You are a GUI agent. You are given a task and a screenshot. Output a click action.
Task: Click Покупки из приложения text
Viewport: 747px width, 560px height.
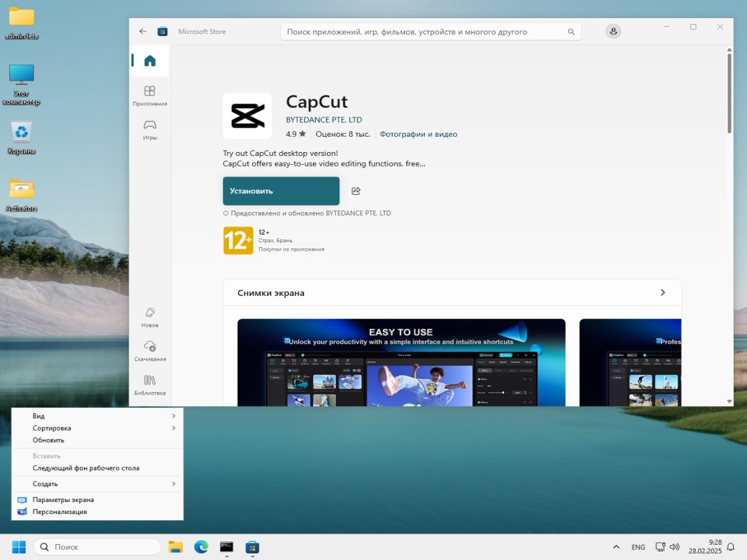[x=291, y=249]
